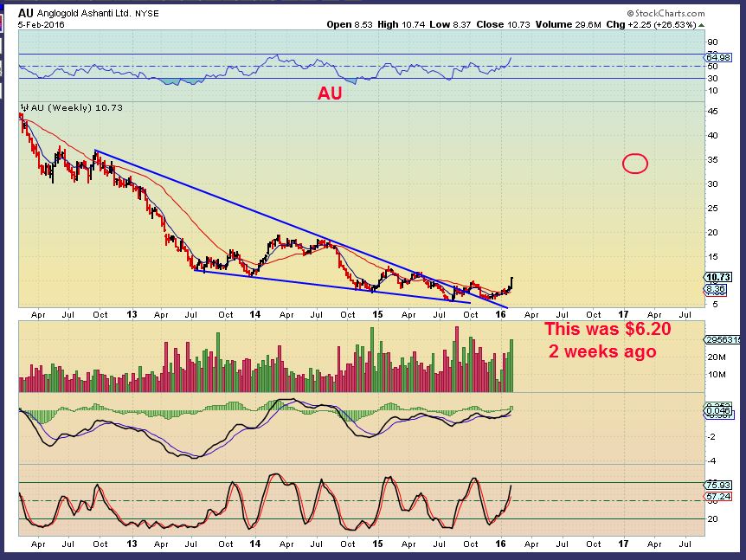
Task: Click the 'AU (Weekly) 10.73' chart legend
Action: click(72, 107)
